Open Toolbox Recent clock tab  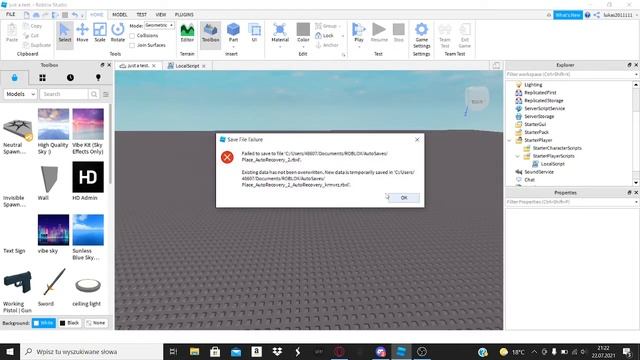[70, 78]
